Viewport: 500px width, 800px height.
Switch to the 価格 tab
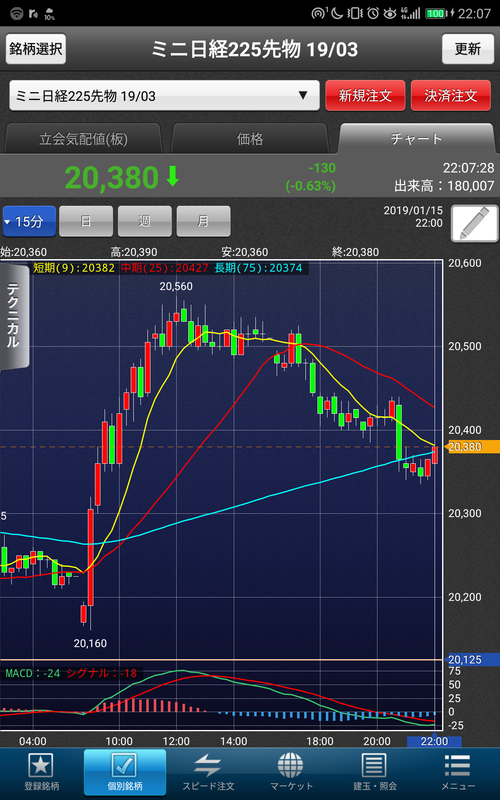249,139
